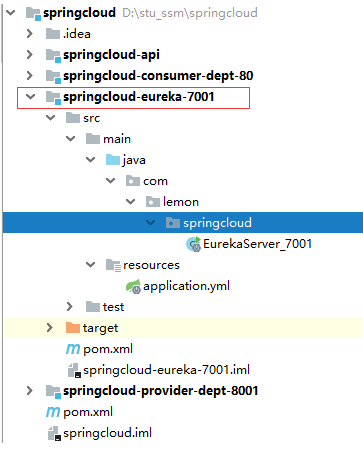The height and width of the screenshot is (453, 363).
Task: Open pom.xml under springcloud-eureka-7001
Action: coord(108,349)
